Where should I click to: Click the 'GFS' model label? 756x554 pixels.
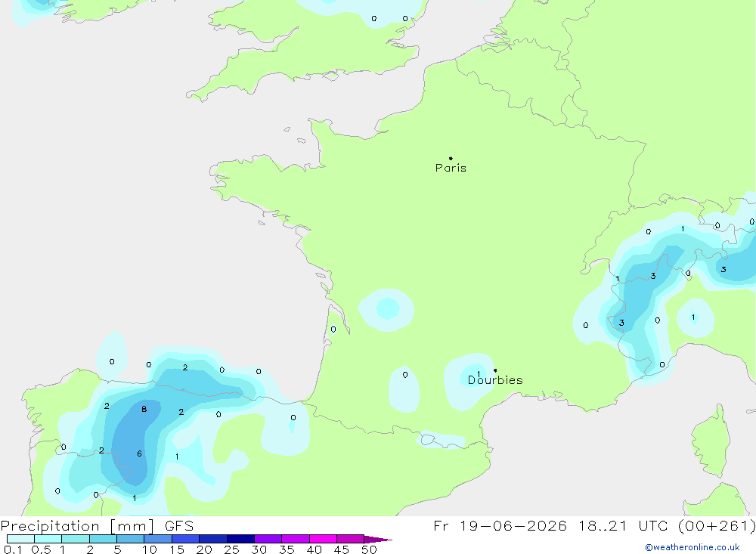coord(179,526)
